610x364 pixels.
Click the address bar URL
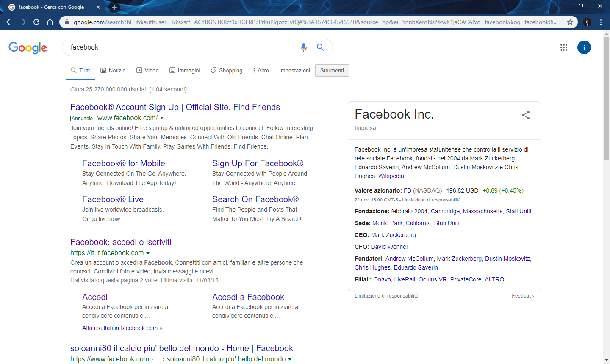click(316, 22)
